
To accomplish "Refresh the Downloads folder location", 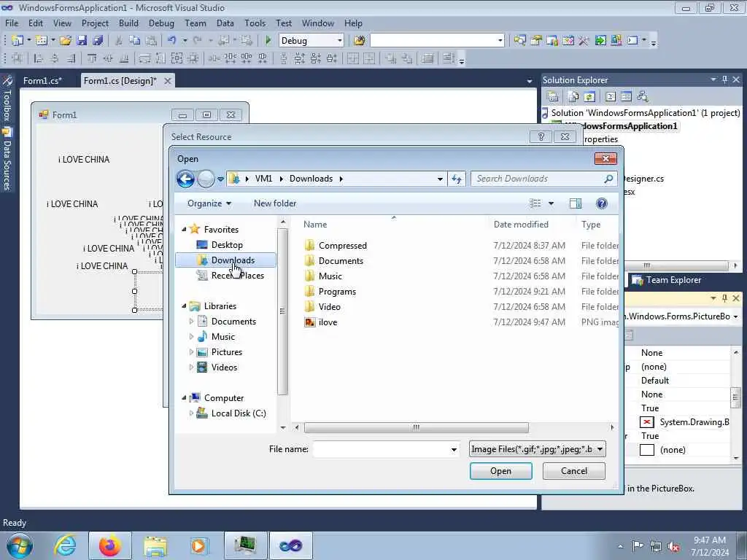I will (457, 179).
